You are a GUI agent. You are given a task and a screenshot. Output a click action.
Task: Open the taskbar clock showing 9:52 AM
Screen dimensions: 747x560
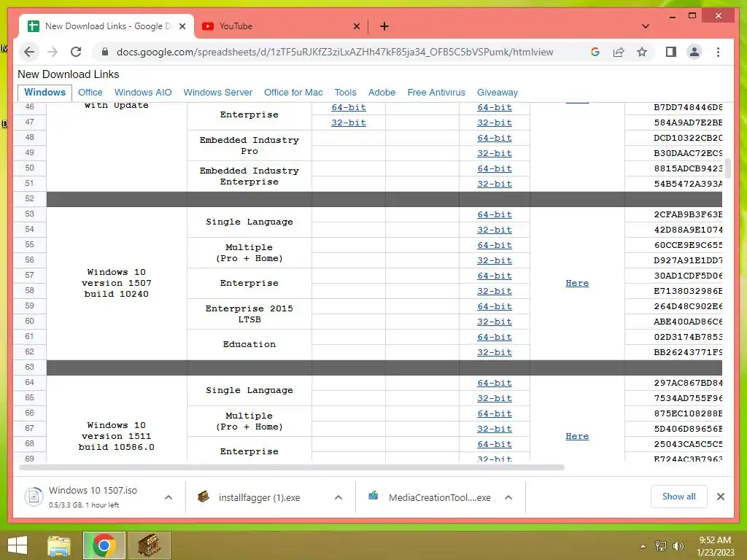[x=715, y=546]
